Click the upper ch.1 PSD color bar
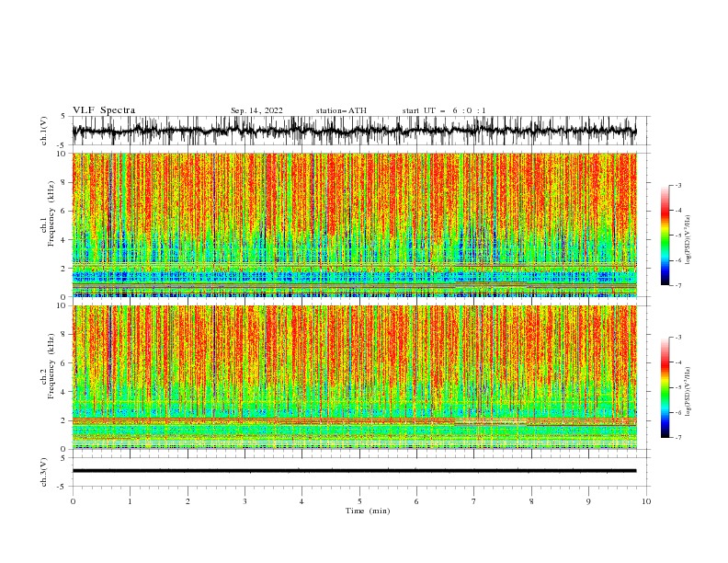 tap(665, 236)
